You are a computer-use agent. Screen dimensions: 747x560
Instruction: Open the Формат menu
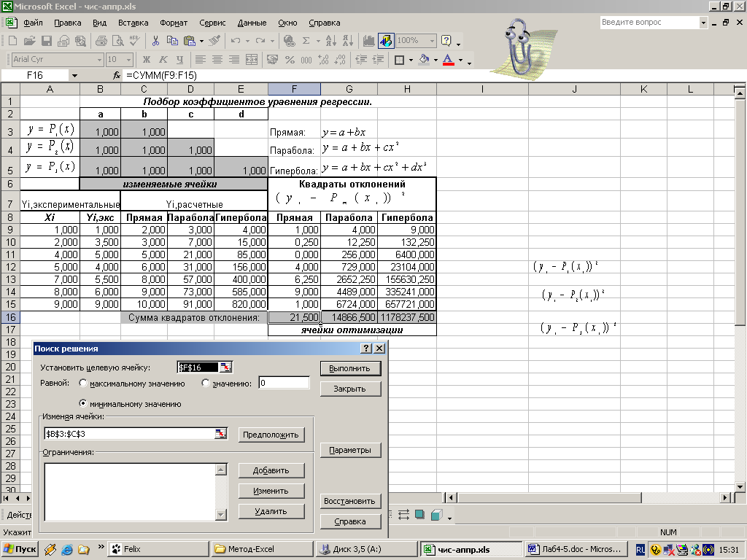(174, 23)
